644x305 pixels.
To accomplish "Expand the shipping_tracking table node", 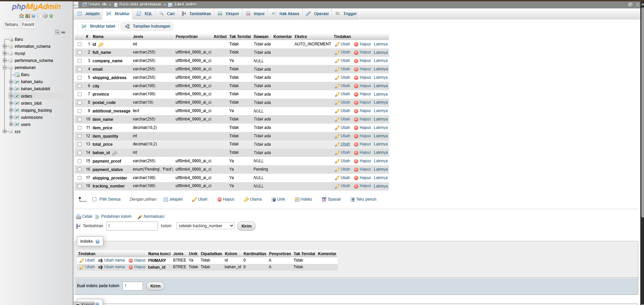I will (x=11, y=110).
